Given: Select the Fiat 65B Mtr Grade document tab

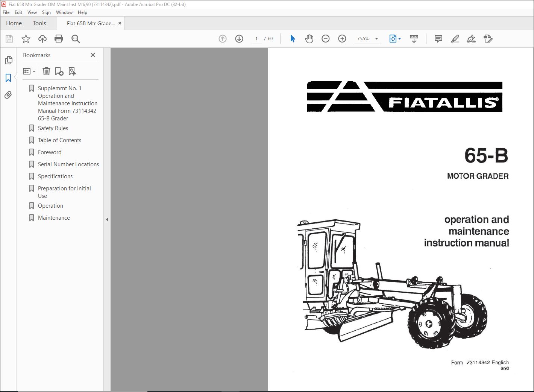Looking at the screenshot, I should (91, 23).
